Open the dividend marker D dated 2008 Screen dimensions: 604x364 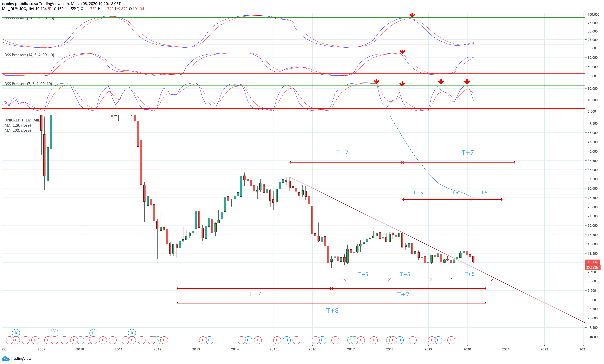coord(16,333)
